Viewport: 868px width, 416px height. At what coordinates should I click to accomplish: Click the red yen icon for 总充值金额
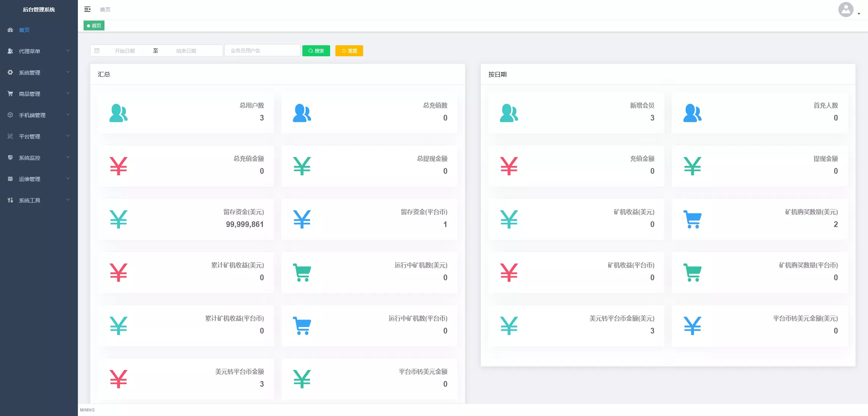point(118,166)
